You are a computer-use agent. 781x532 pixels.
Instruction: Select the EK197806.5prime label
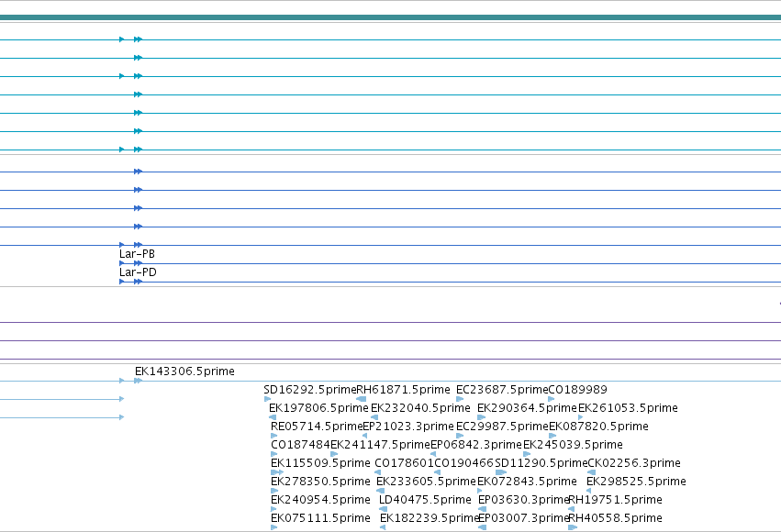pos(318,408)
